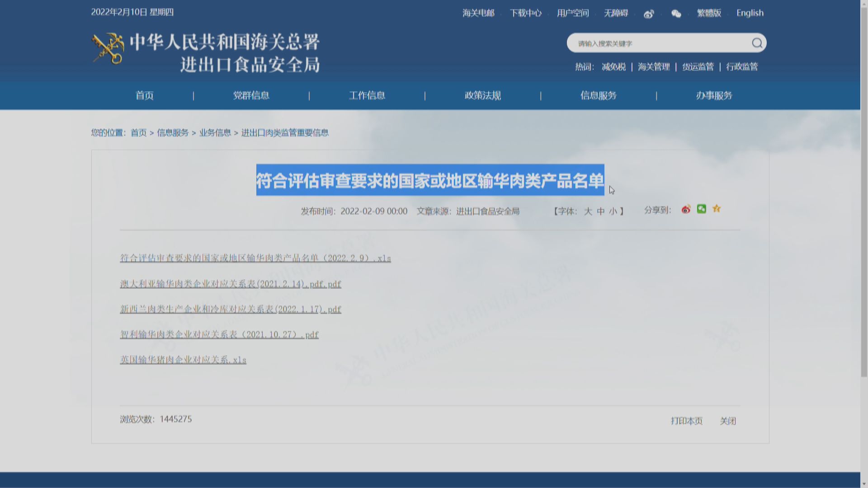Click the search magnifier icon

[757, 43]
